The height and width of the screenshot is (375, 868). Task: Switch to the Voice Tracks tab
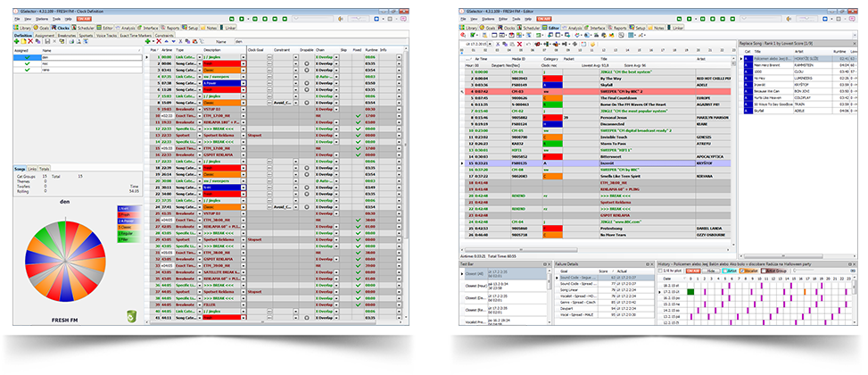coord(106,36)
